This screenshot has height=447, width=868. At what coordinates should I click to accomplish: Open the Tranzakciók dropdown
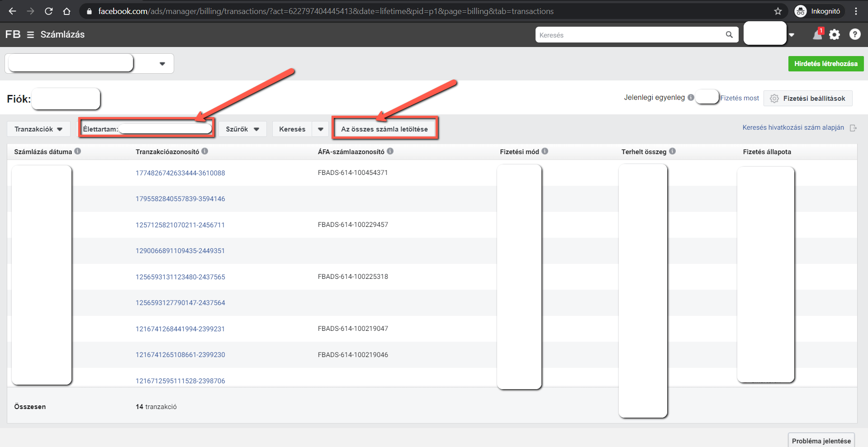(38, 129)
